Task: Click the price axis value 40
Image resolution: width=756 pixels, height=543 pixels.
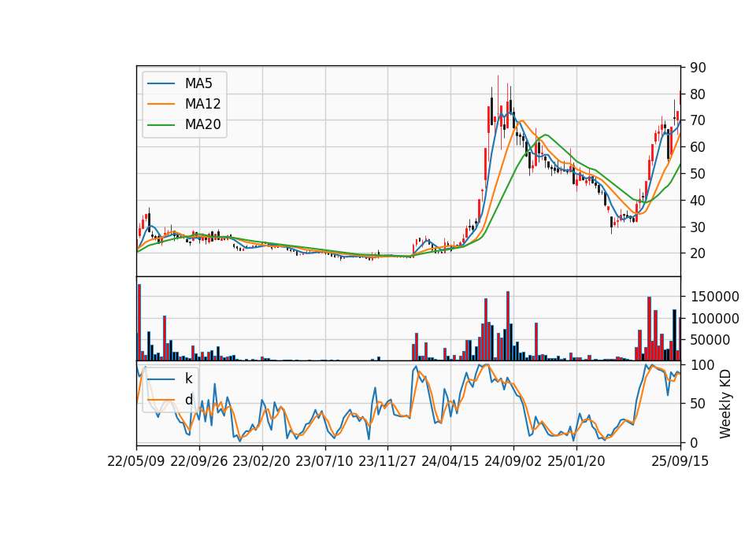Action: point(699,201)
